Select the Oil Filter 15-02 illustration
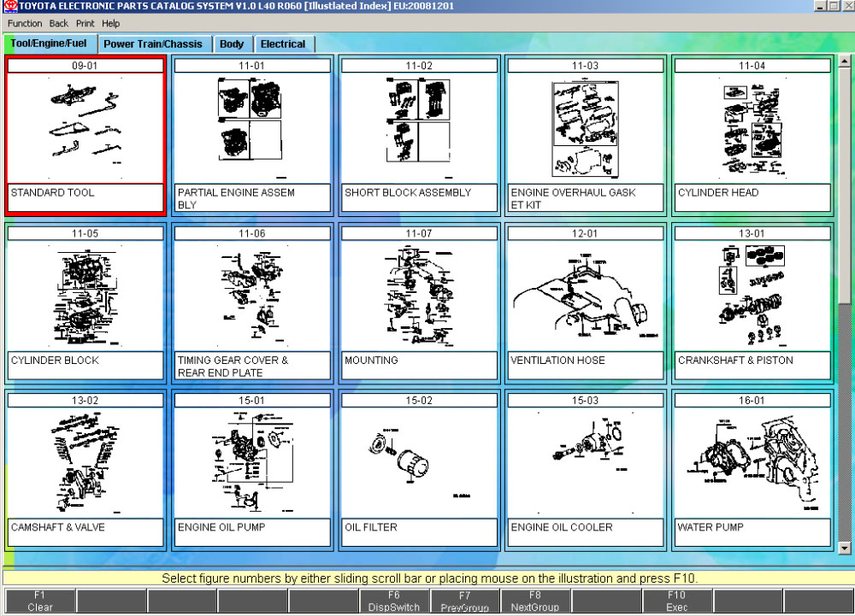 (x=418, y=462)
